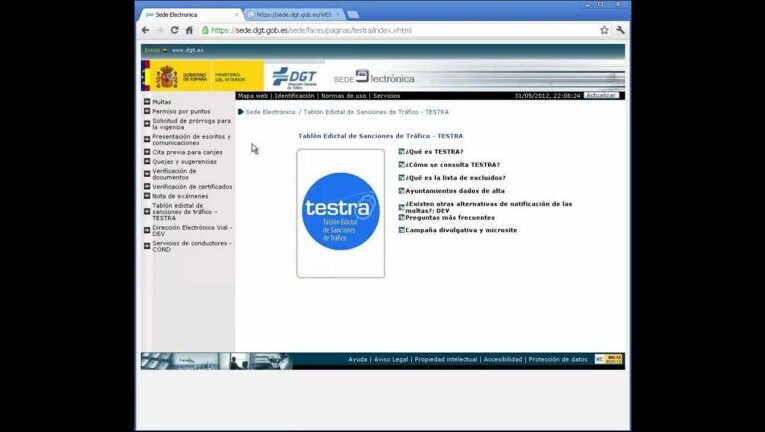Viewport: 765px width, 432px height.
Task: Go back with the browser back arrow
Action: click(145, 30)
